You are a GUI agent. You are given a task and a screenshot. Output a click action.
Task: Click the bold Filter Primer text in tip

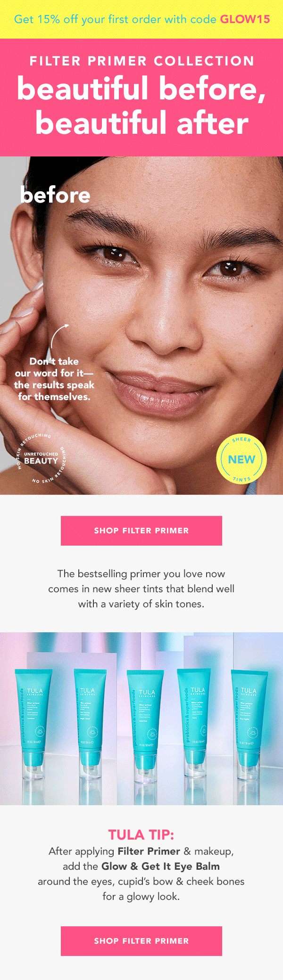(149, 851)
